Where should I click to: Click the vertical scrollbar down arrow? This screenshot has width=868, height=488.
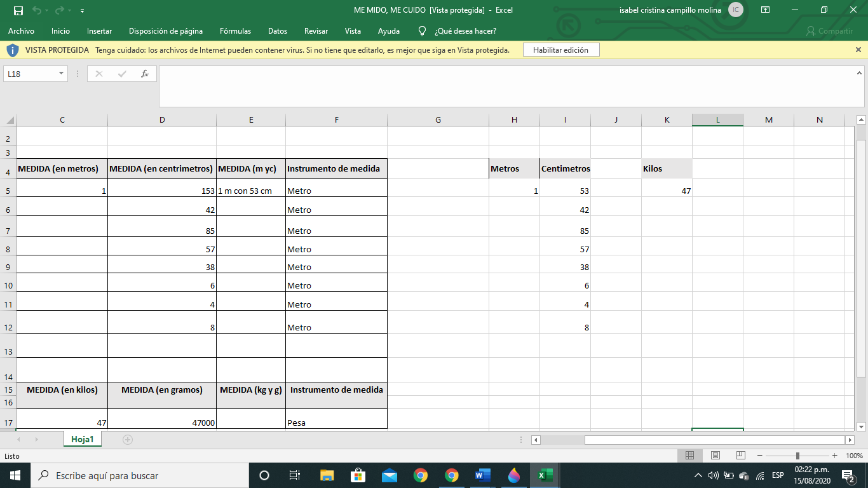[861, 427]
